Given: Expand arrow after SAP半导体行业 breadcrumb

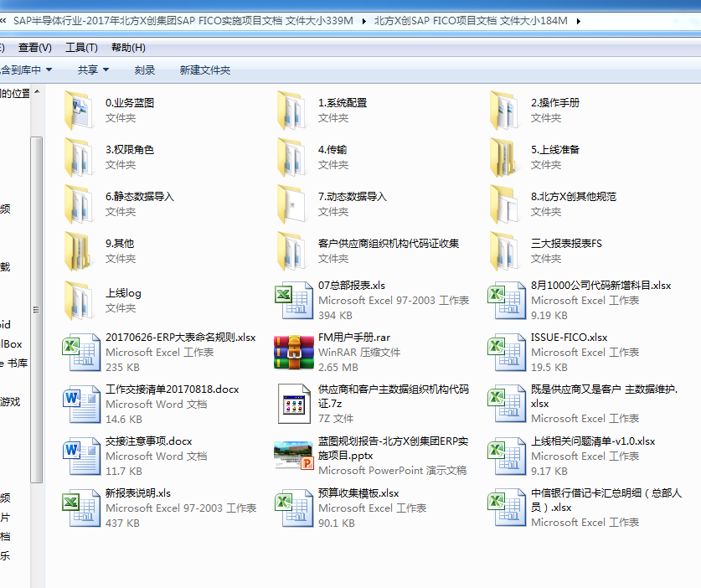Looking at the screenshot, I should (364, 21).
